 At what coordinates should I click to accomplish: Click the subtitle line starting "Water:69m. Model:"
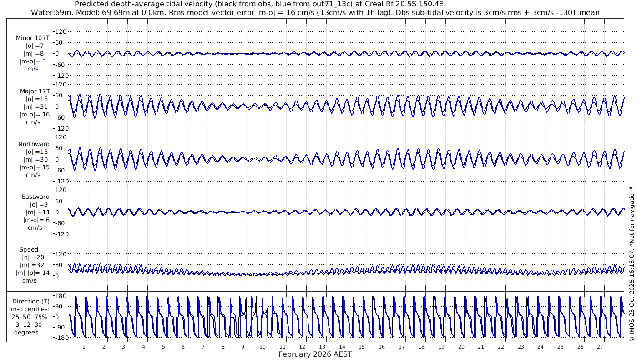point(315,12)
